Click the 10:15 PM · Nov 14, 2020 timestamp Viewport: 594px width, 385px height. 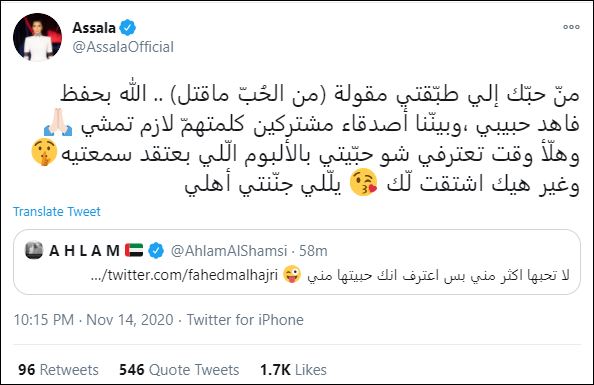(x=94, y=320)
